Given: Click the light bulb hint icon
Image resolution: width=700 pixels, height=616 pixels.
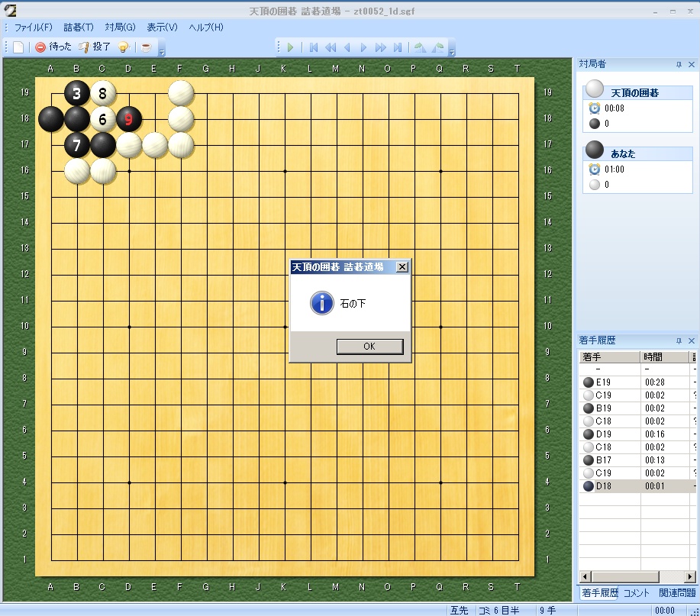Looking at the screenshot, I should pyautogui.click(x=123, y=47).
